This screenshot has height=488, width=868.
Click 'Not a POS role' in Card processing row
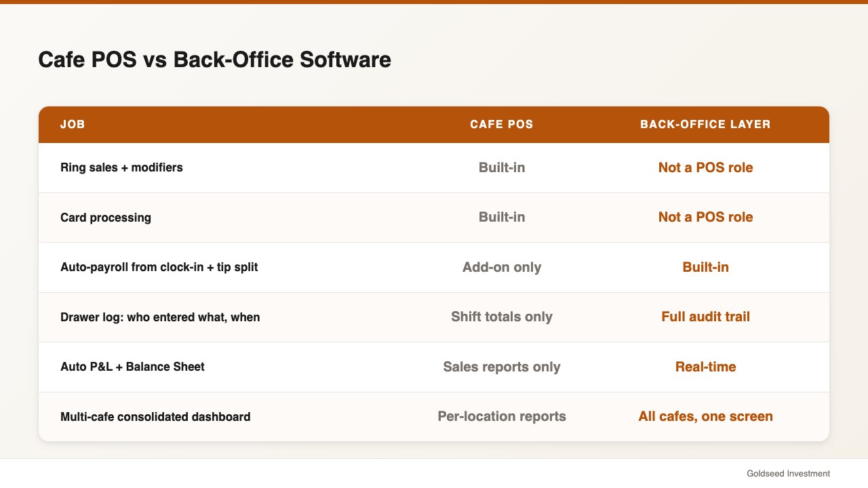point(705,217)
